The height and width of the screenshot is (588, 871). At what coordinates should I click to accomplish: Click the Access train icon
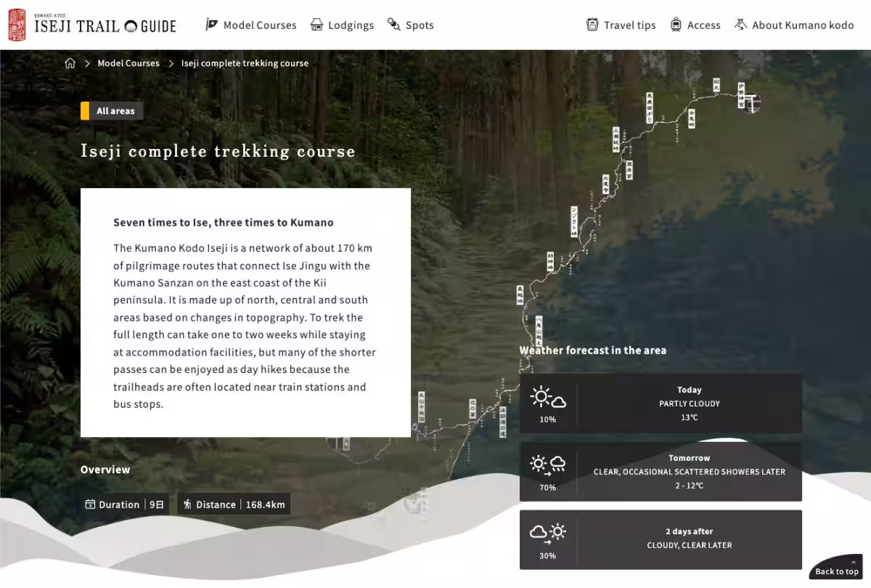[676, 25]
